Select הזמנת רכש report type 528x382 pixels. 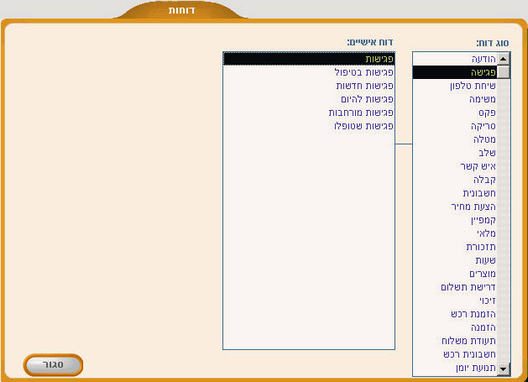coord(455,314)
